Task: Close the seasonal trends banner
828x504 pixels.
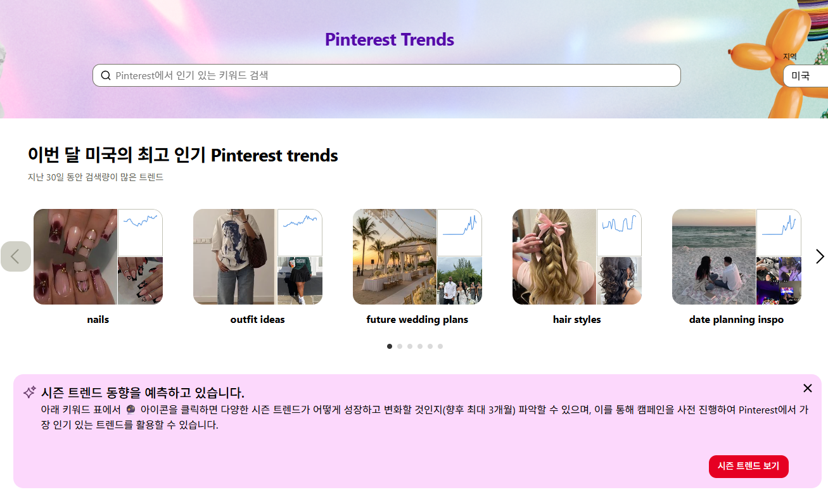Action: (807, 388)
